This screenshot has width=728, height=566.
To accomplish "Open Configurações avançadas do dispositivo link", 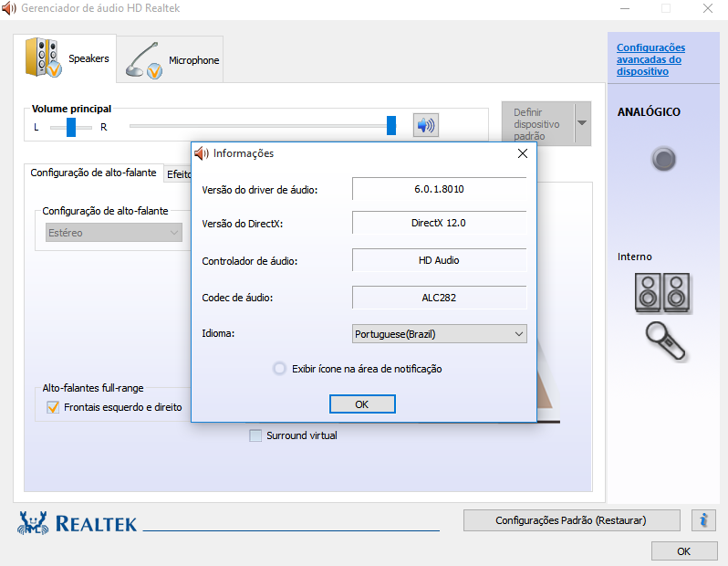I will click(x=650, y=59).
